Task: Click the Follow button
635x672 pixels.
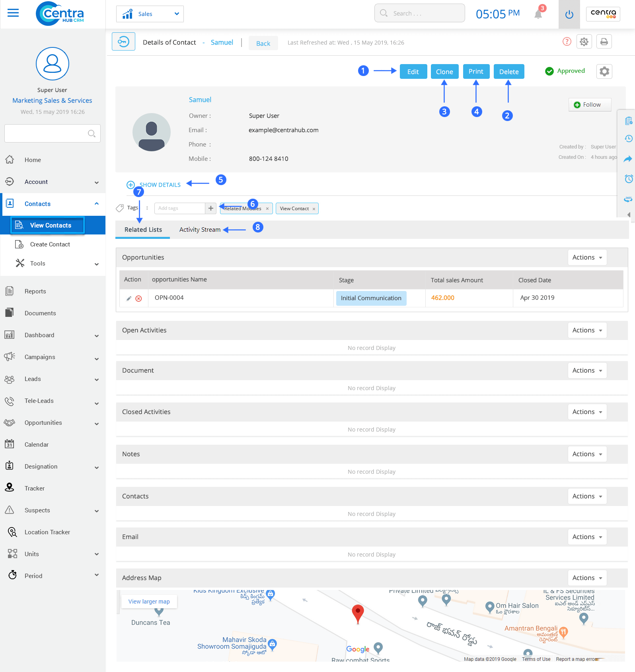Action: click(x=590, y=105)
